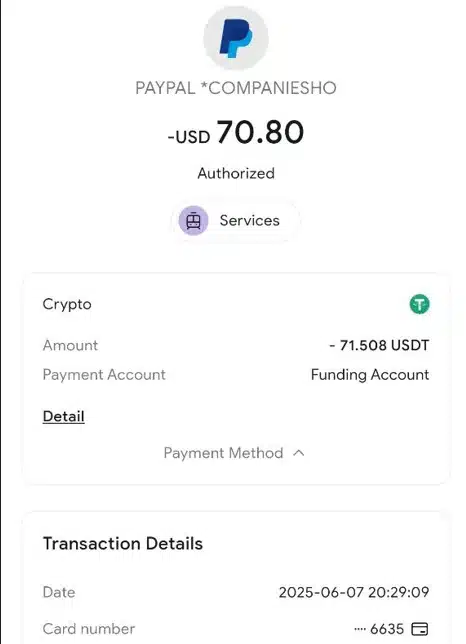The width and height of the screenshot is (466, 644).
Task: Tap the Payment Method expander label
Action: (x=223, y=453)
